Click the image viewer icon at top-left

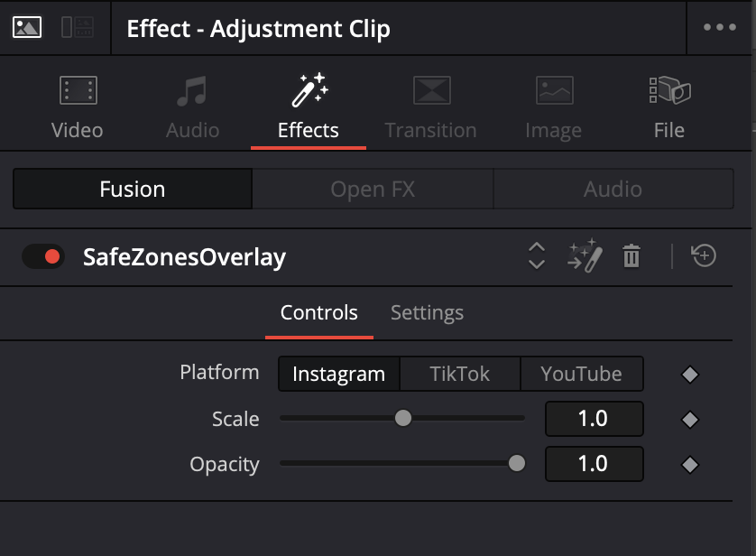coord(27,27)
